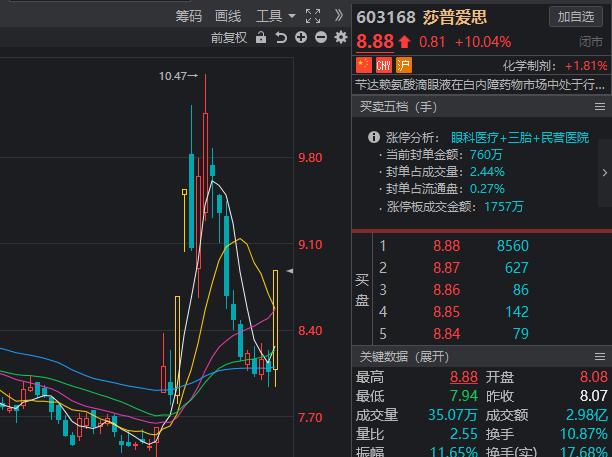Click the 加自选 add to watchlist button
This screenshot has width=612, height=457.
click(x=576, y=17)
